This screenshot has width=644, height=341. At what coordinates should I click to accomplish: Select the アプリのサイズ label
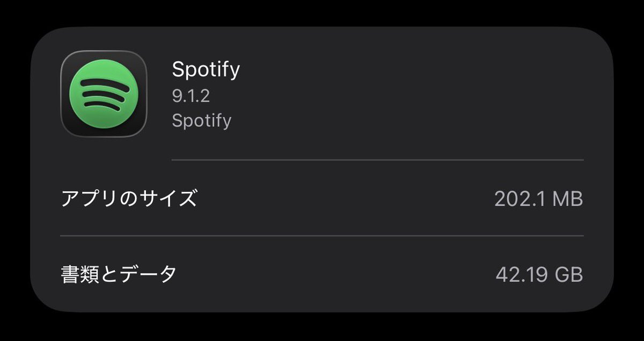click(129, 199)
